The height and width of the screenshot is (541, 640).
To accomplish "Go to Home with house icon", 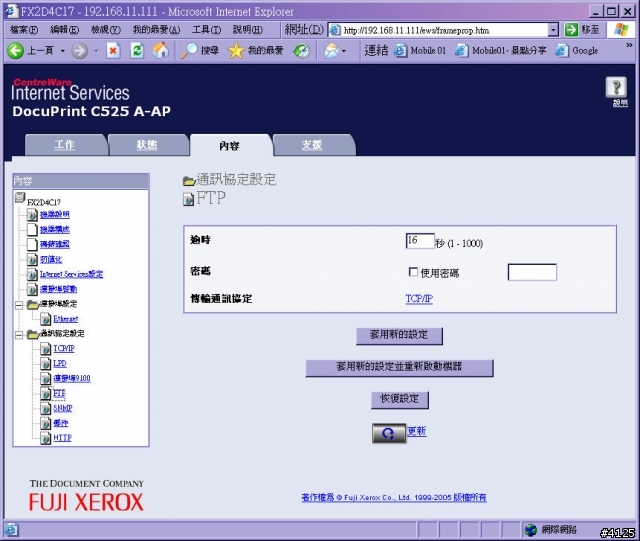I will (x=160, y=50).
